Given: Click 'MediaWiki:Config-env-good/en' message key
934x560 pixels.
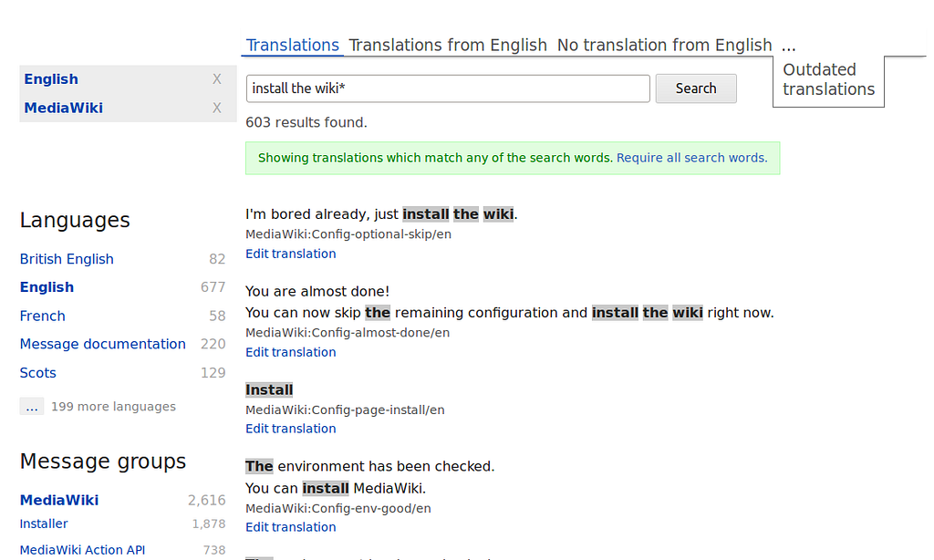Looking at the screenshot, I should [x=338, y=508].
